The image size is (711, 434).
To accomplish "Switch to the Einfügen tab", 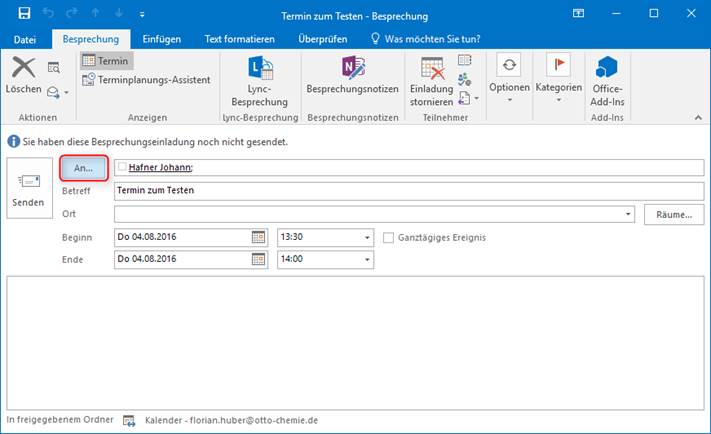I will tap(161, 39).
